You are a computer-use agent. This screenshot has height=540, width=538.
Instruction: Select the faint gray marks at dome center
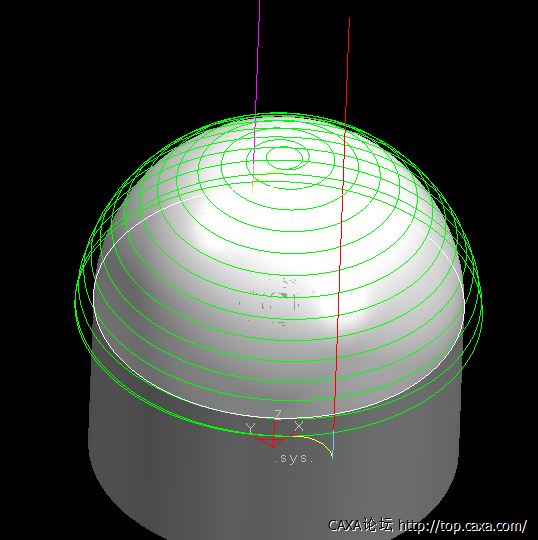point(277,301)
